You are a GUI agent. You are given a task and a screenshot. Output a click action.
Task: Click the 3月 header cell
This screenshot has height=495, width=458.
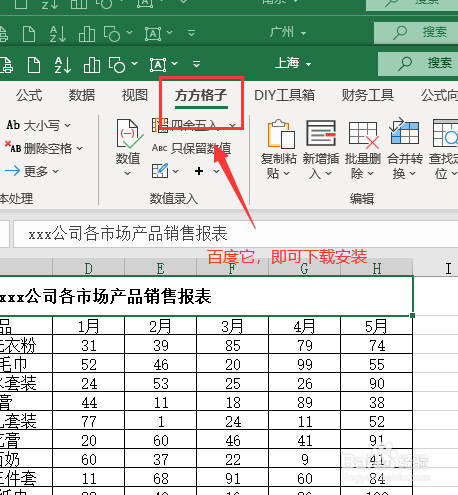pos(232,326)
